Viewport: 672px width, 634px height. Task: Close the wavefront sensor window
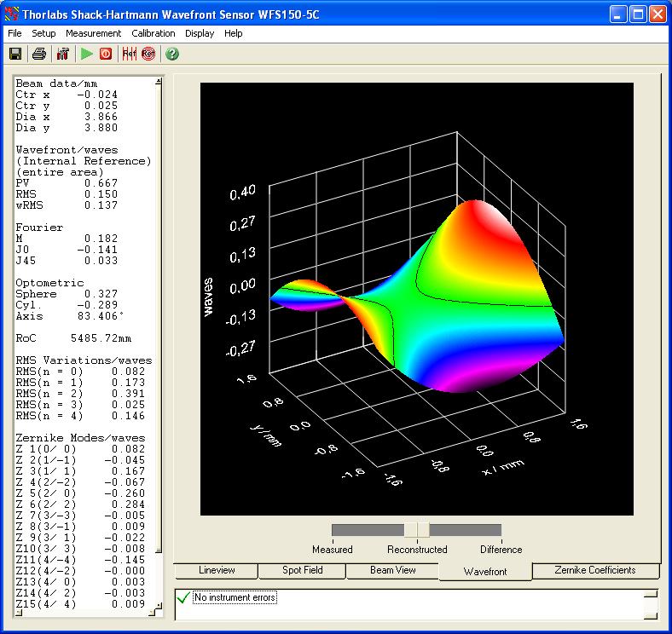pyautogui.click(x=658, y=14)
